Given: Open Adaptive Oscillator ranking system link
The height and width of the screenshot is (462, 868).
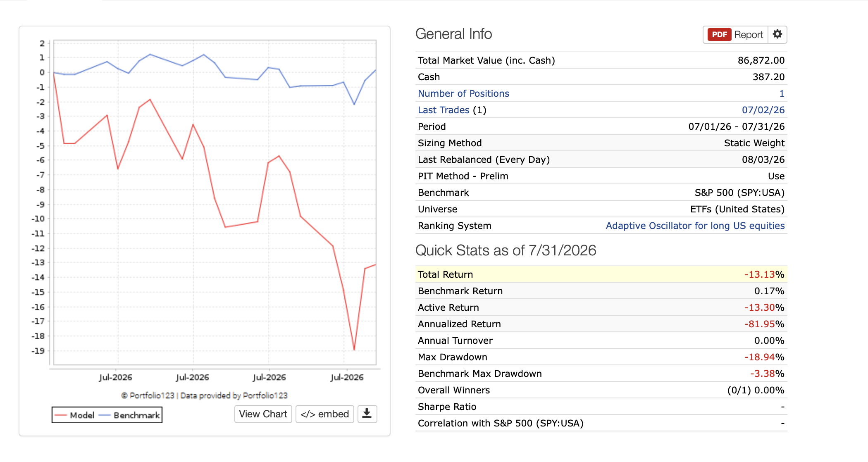Looking at the screenshot, I should point(695,226).
